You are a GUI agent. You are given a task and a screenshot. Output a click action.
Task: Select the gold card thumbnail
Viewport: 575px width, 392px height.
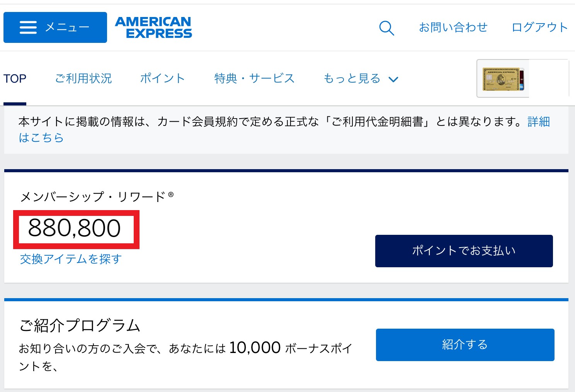[x=503, y=78]
